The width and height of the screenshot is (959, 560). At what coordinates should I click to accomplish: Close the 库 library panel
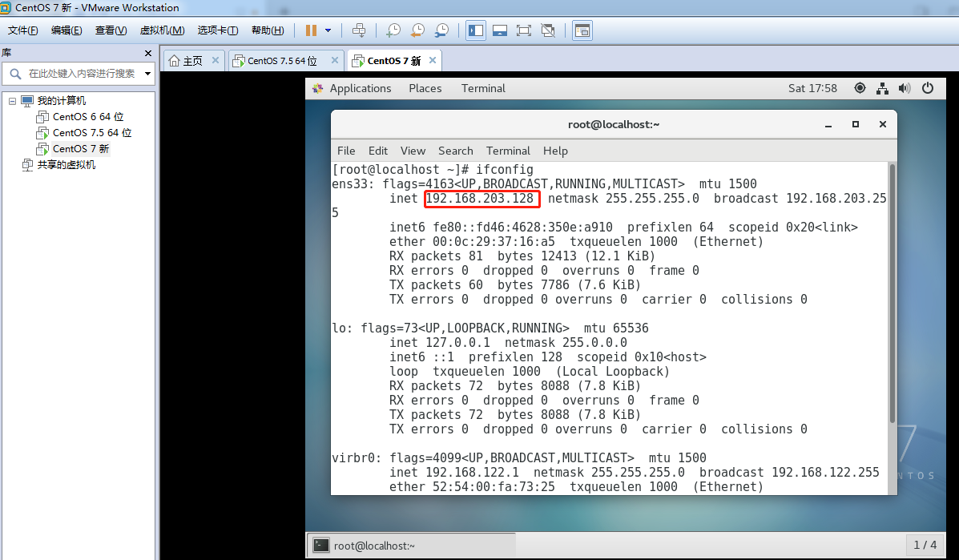point(148,53)
